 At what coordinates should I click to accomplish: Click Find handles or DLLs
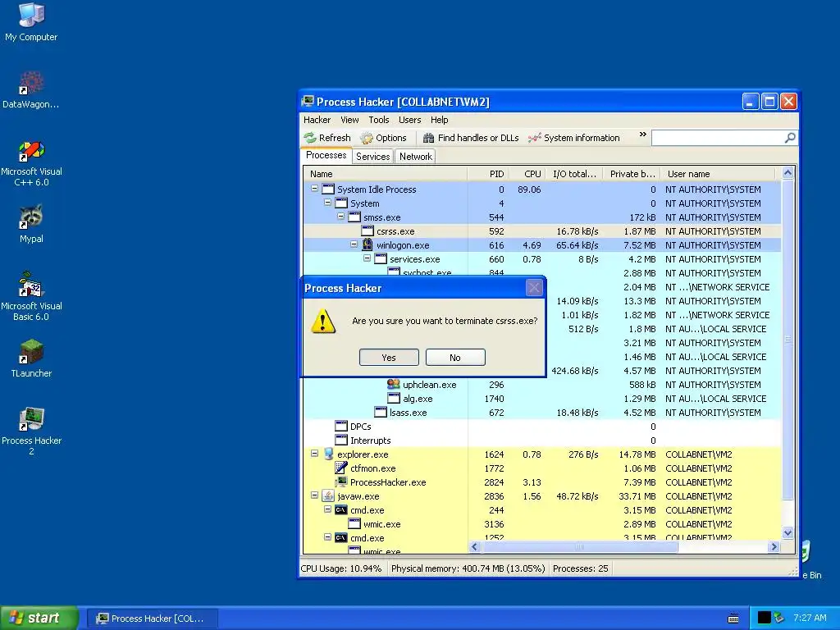click(x=471, y=138)
